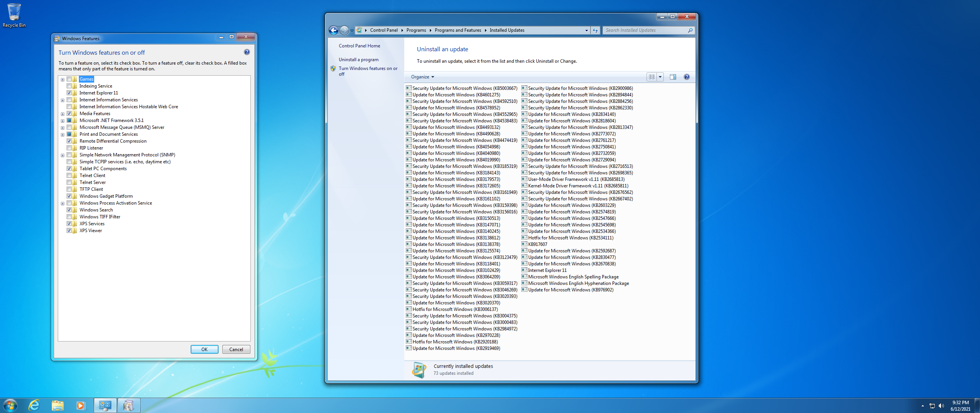Viewport: 980px width, 413px height.
Task: Click the help icon in Installed Updates toolbar
Action: tap(687, 77)
